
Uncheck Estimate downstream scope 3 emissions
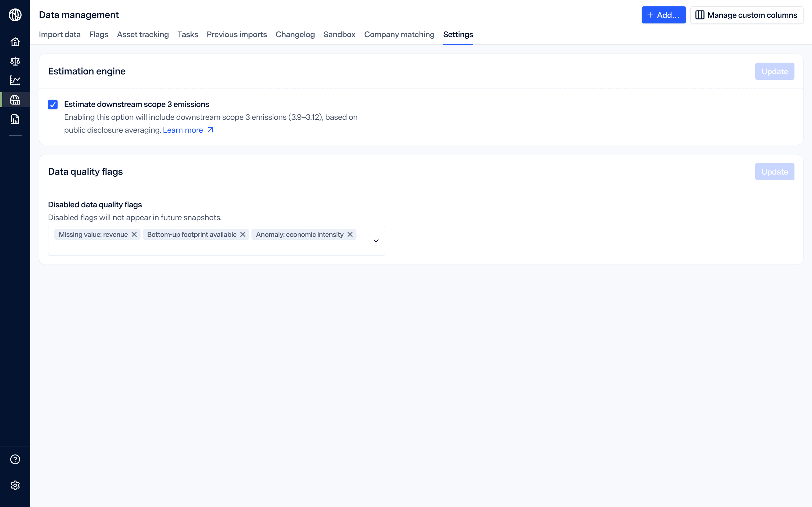[x=53, y=105]
